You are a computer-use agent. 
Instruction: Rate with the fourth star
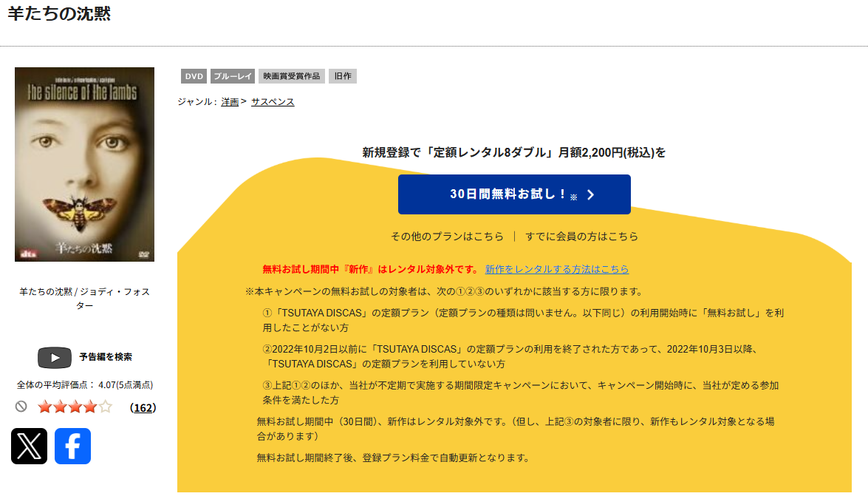(x=89, y=407)
